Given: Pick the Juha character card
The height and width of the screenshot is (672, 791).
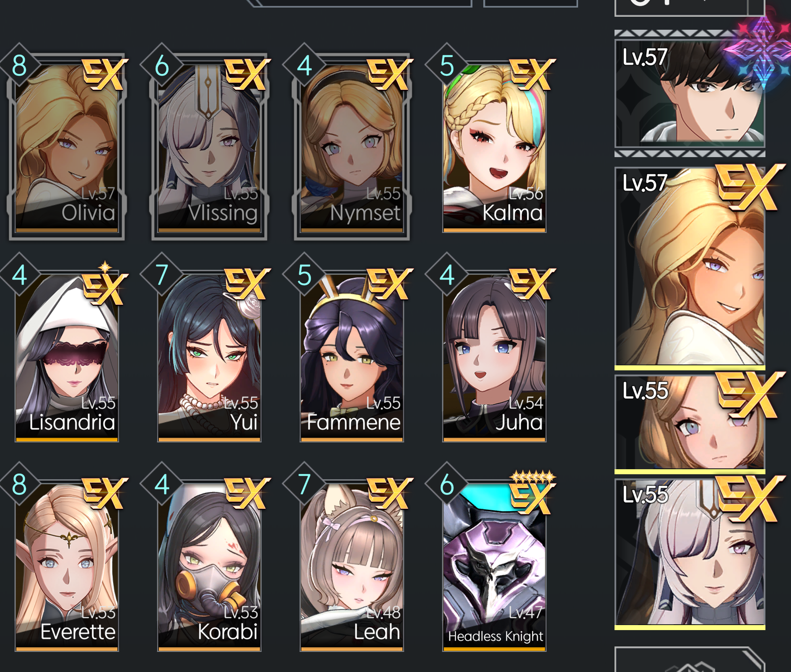Looking at the screenshot, I should click(x=494, y=356).
